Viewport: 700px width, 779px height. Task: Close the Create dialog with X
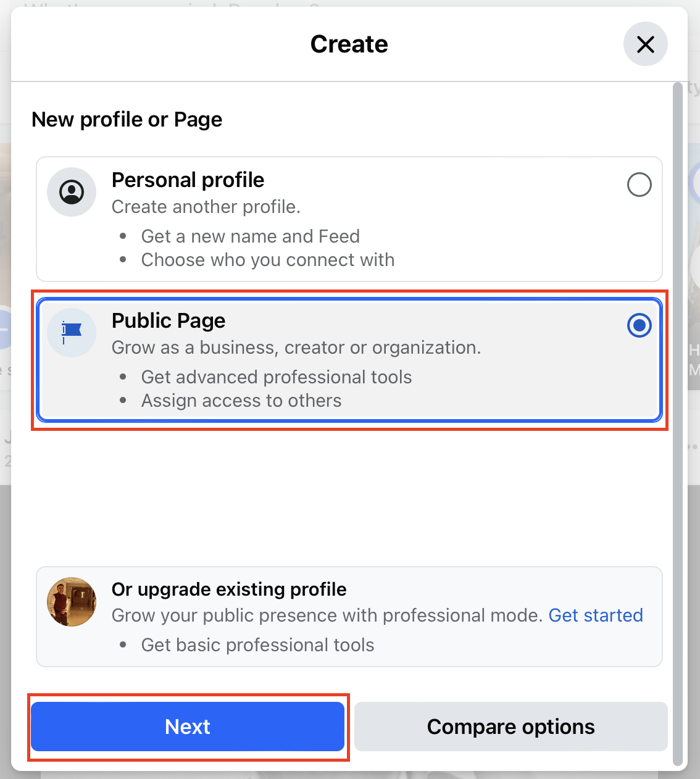coord(645,44)
